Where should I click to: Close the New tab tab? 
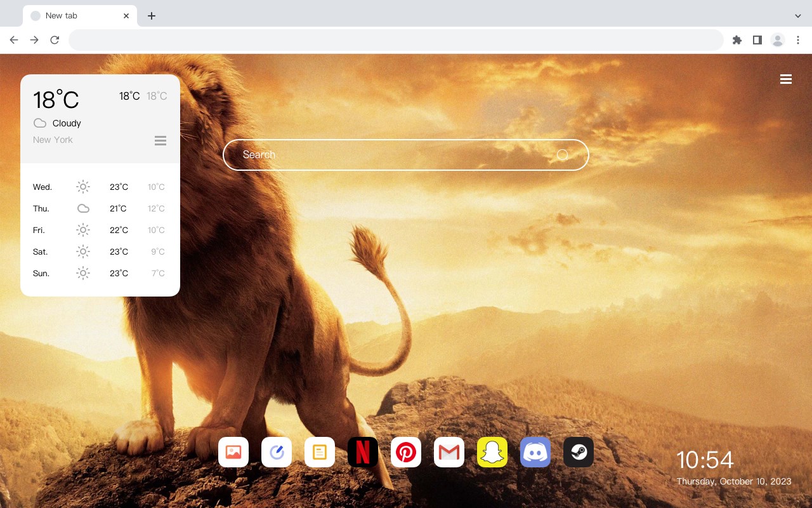click(x=127, y=16)
